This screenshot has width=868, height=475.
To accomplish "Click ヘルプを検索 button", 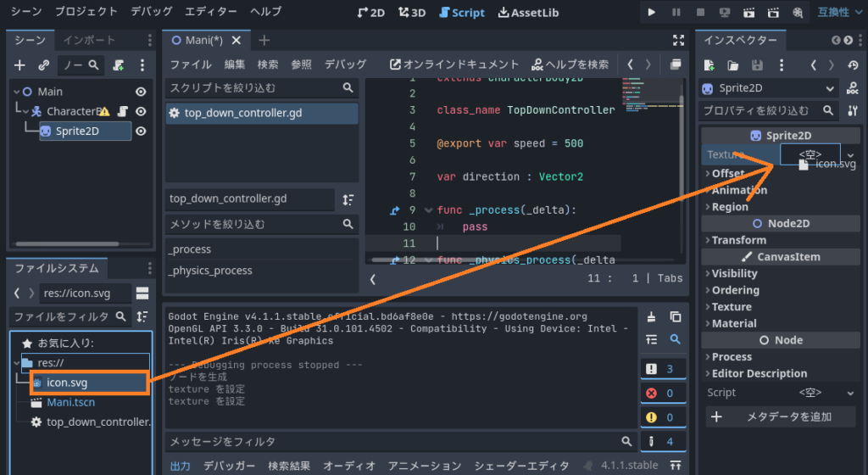I will tap(570, 64).
